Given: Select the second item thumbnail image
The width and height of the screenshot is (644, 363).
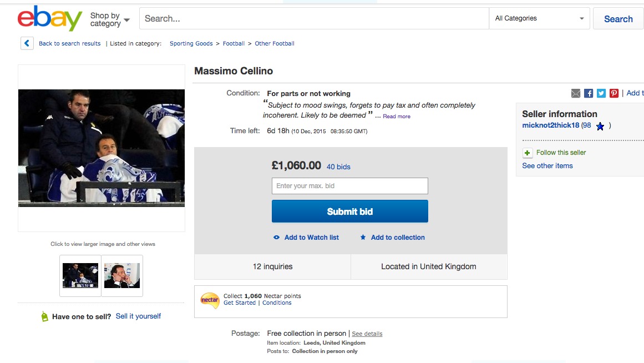Looking at the screenshot, I should (x=122, y=276).
